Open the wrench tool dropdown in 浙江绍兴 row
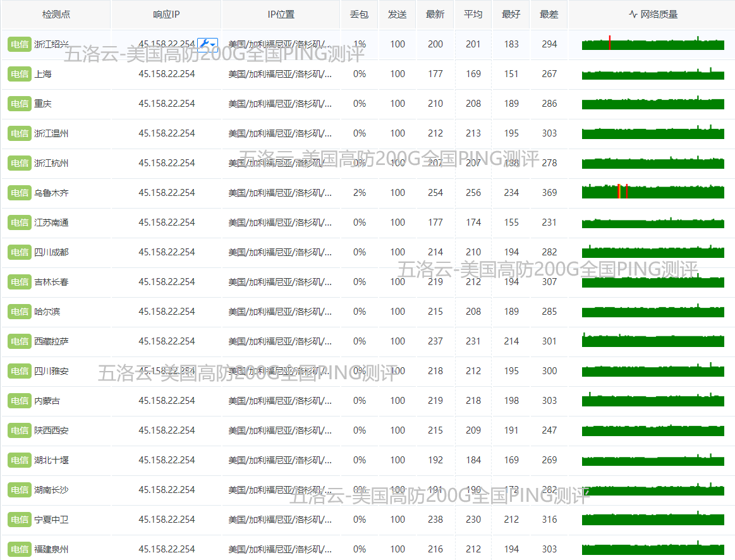The height and width of the screenshot is (560, 735). coord(207,44)
